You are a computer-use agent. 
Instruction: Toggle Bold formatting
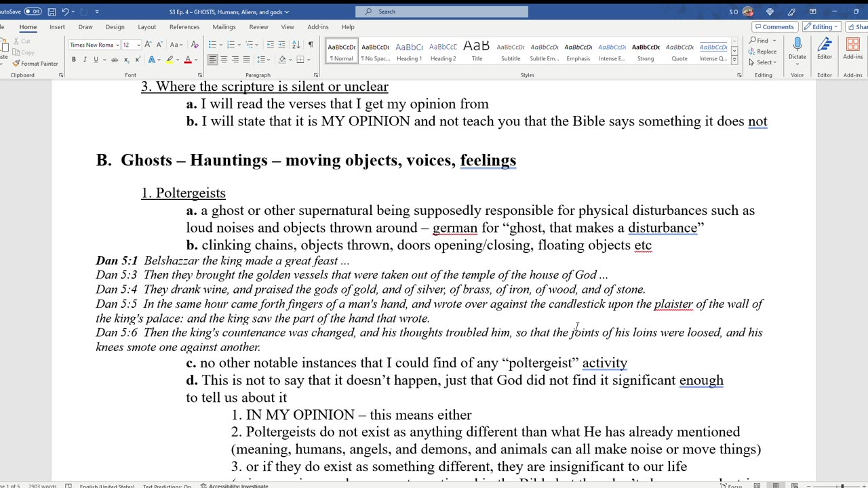pos(74,60)
